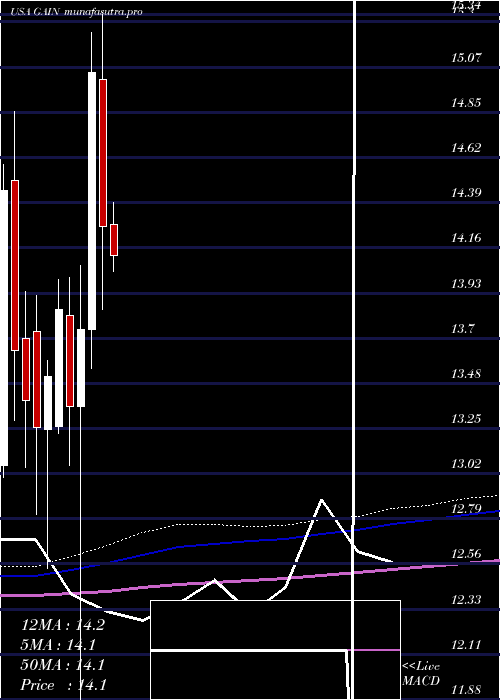The width and height of the screenshot is (500, 700).
Task: Select the 12.56 price level label
Action: (467, 554)
